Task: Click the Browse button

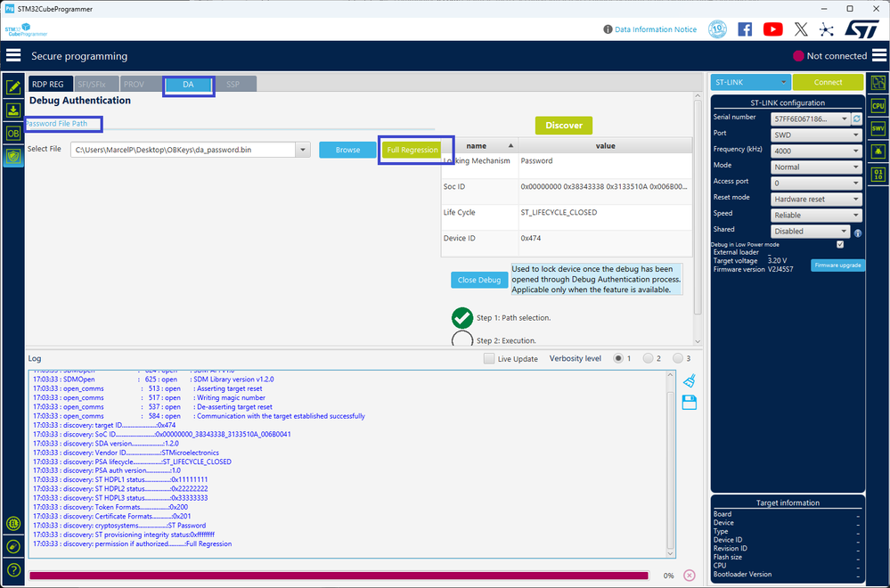Action: 347,150
